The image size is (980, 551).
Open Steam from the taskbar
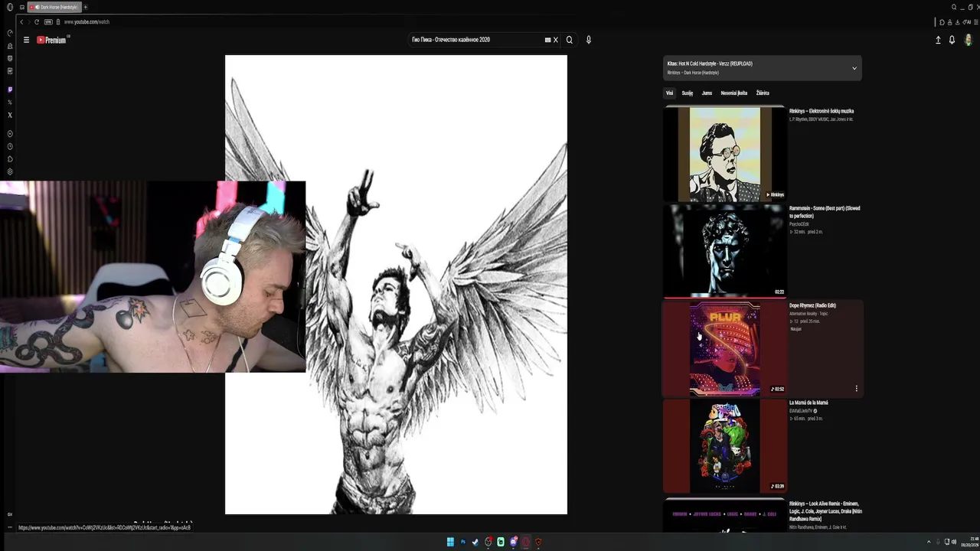(x=475, y=542)
